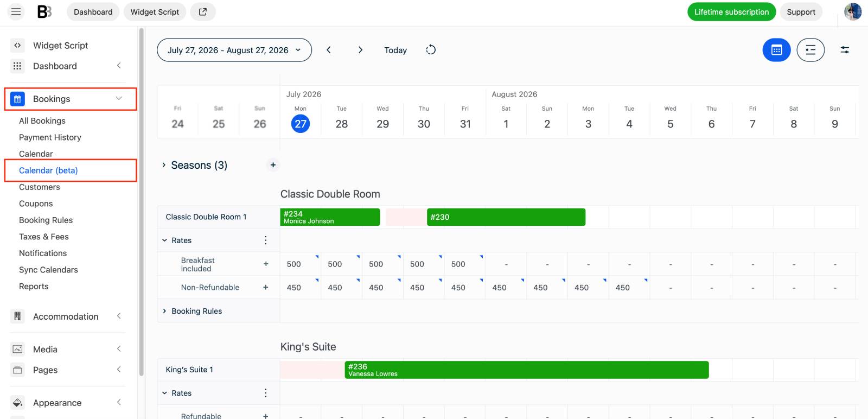Click the Pages icon in the sidebar

point(17,370)
